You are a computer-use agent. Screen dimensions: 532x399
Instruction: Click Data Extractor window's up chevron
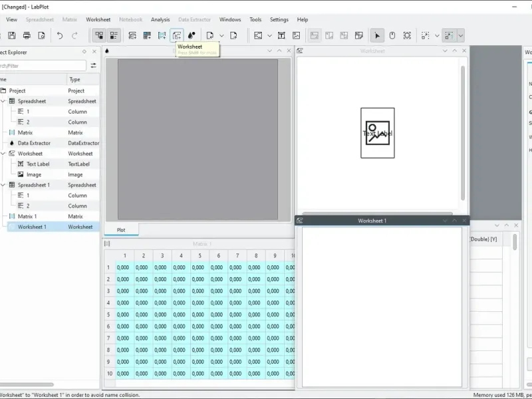point(279,51)
